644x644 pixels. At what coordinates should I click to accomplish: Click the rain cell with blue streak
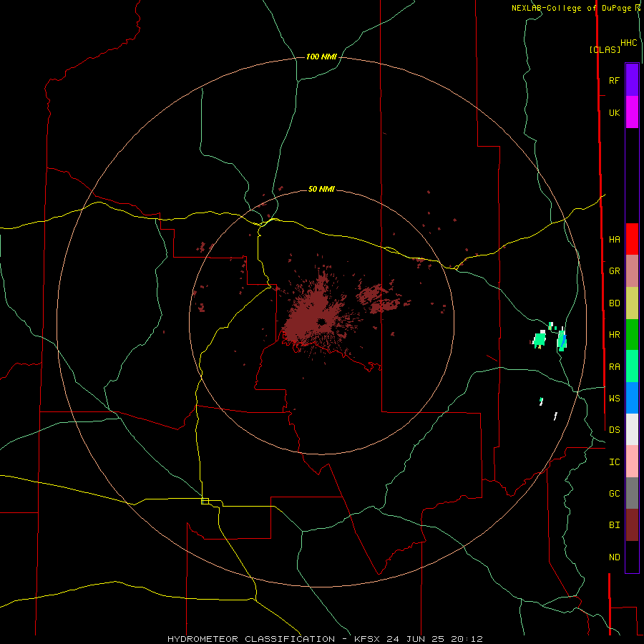562,341
